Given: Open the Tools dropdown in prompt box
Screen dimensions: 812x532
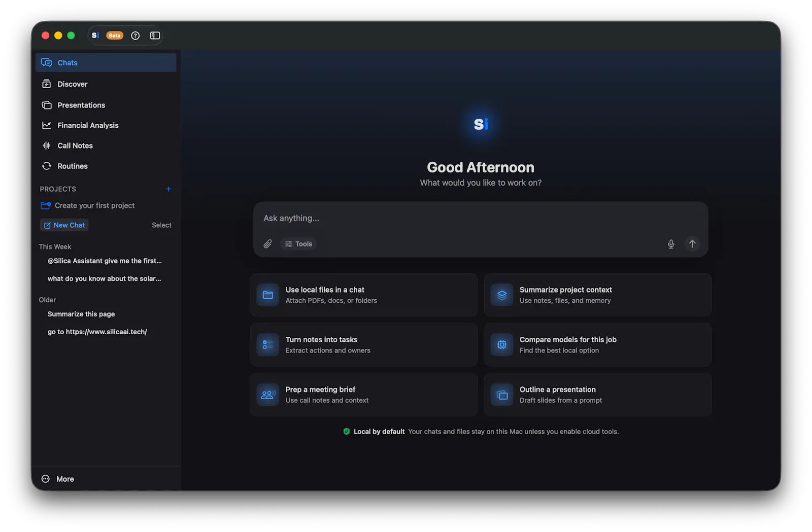Looking at the screenshot, I should (298, 244).
